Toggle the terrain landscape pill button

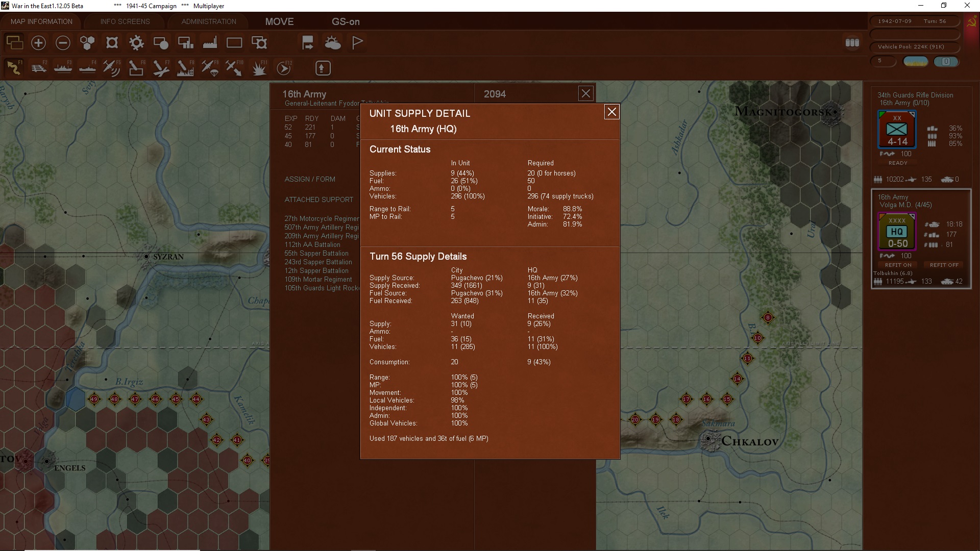pos(916,61)
